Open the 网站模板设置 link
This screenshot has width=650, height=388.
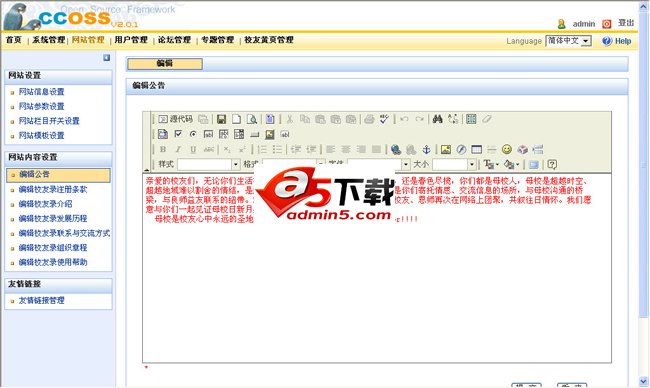(41, 136)
